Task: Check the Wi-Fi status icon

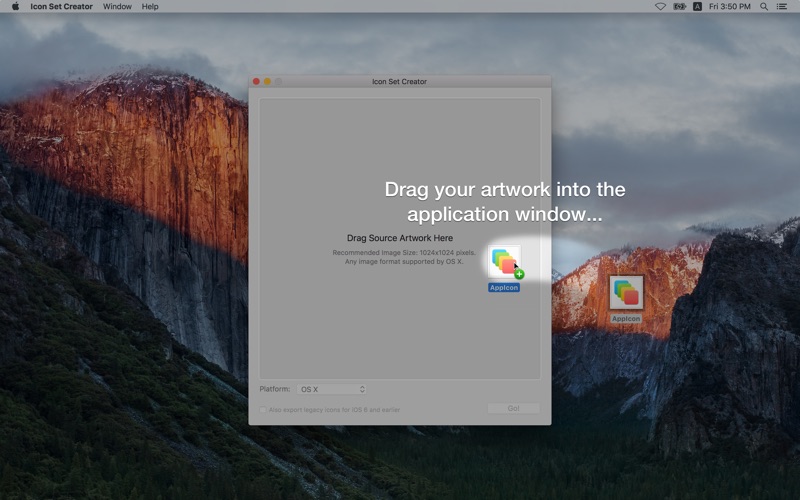Action: (660, 6)
